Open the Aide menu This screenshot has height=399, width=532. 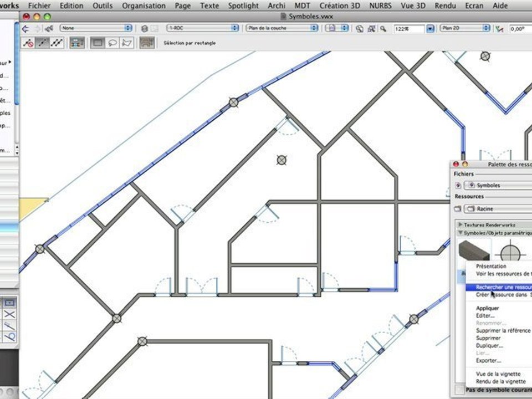pyautogui.click(x=500, y=6)
